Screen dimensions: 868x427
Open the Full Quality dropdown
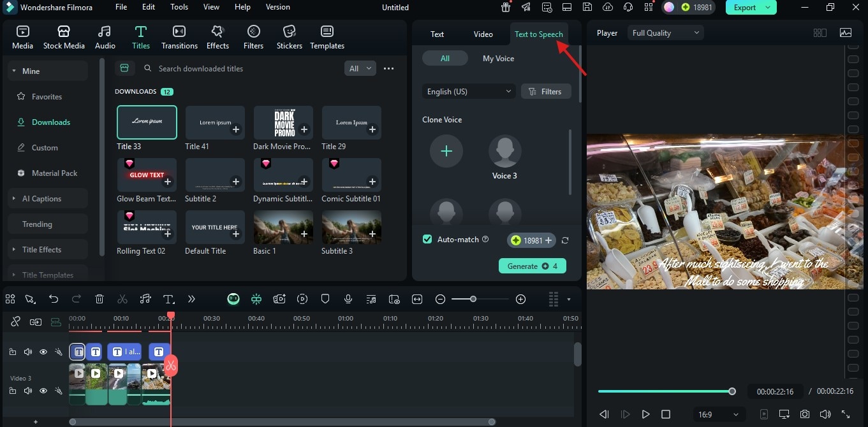point(666,33)
